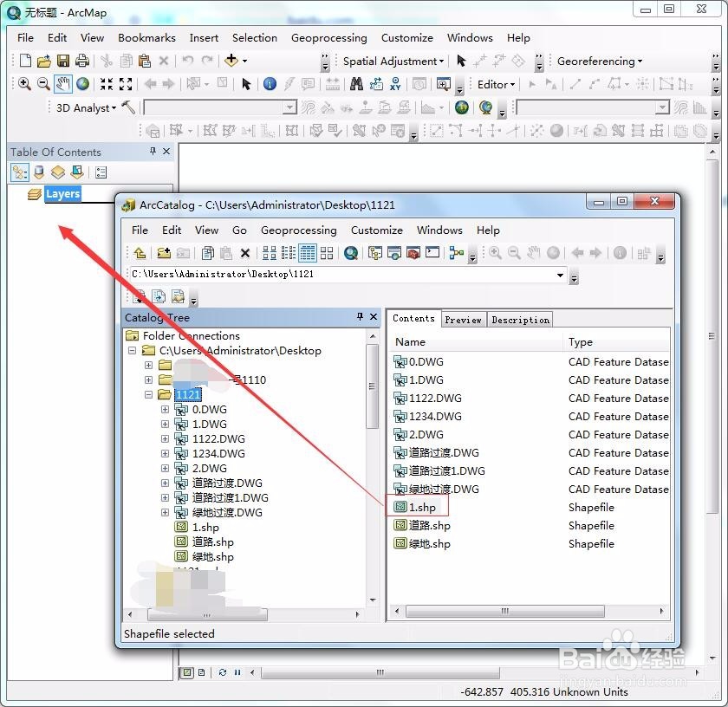Viewport: 728px width, 707px height.
Task: Click Delete X icon in ArcCatalog toolbar
Action: 245,254
